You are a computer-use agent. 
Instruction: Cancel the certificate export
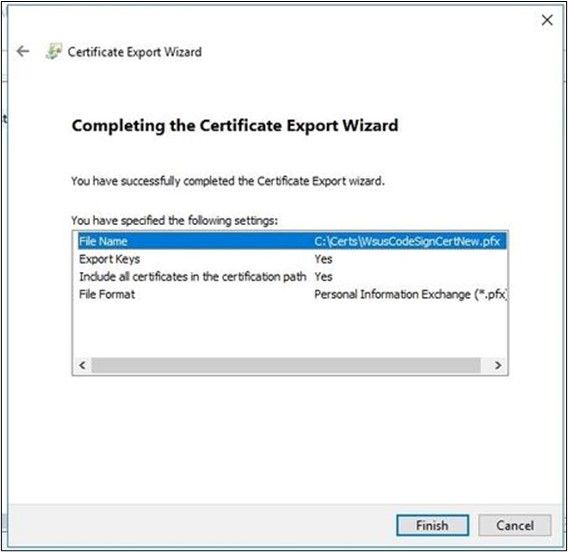click(515, 525)
